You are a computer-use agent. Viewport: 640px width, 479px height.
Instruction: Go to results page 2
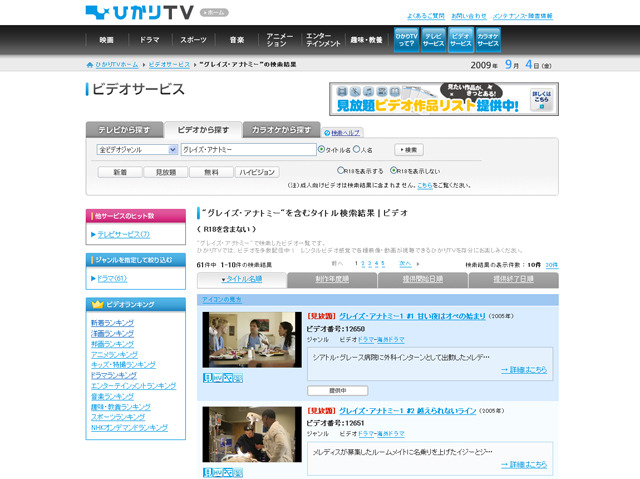[x=363, y=264]
